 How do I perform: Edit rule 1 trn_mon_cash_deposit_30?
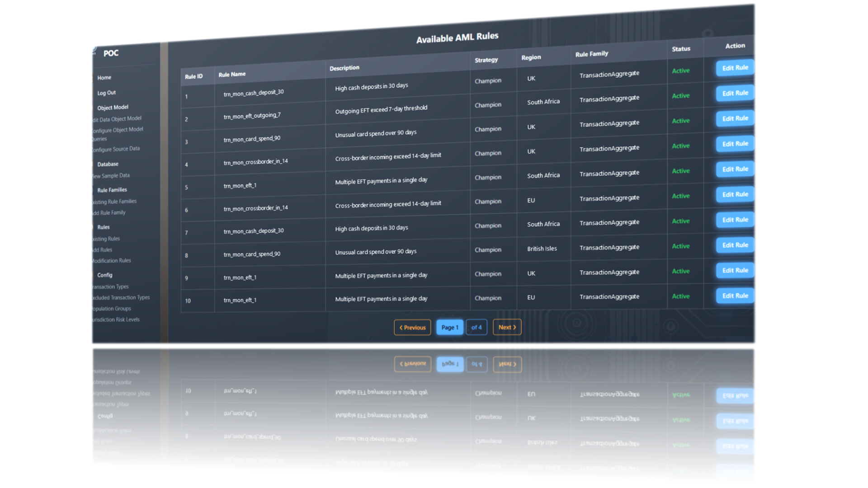pyautogui.click(x=735, y=68)
